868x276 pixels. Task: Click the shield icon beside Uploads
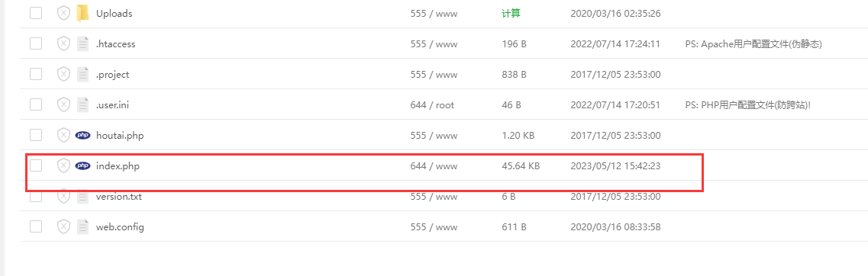(63, 13)
